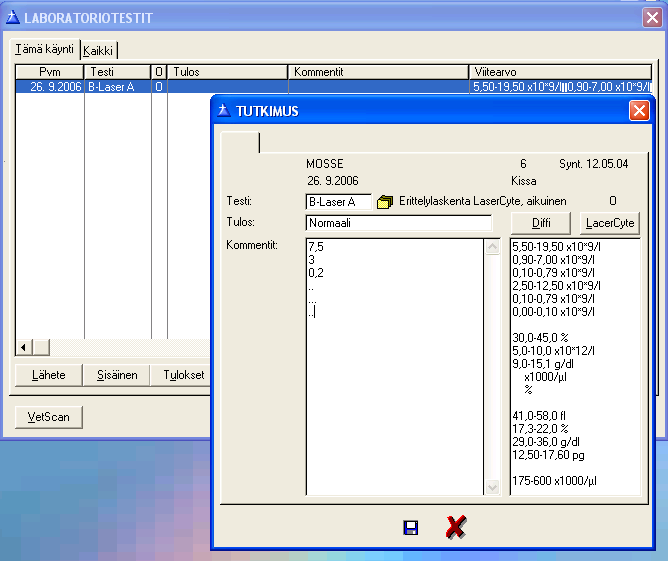The width and height of the screenshot is (668, 561).
Task: Open the Kaikki tab
Action: click(x=98, y=51)
